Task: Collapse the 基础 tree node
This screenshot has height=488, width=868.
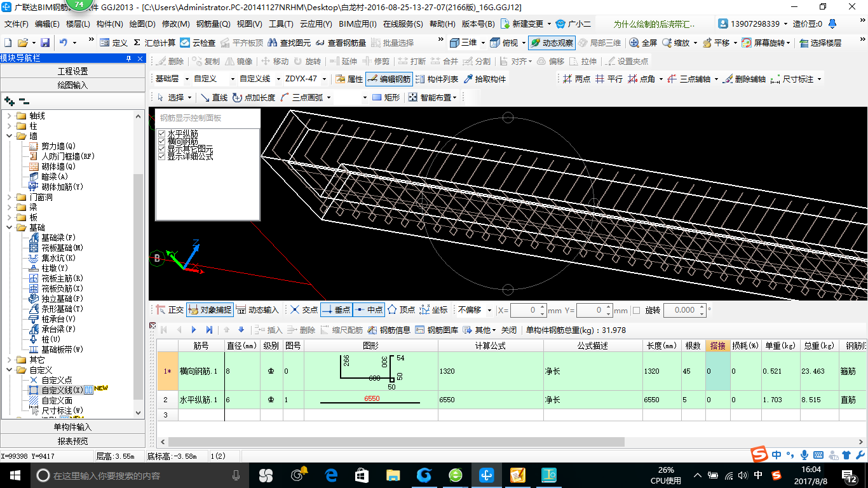Action: pos(9,227)
